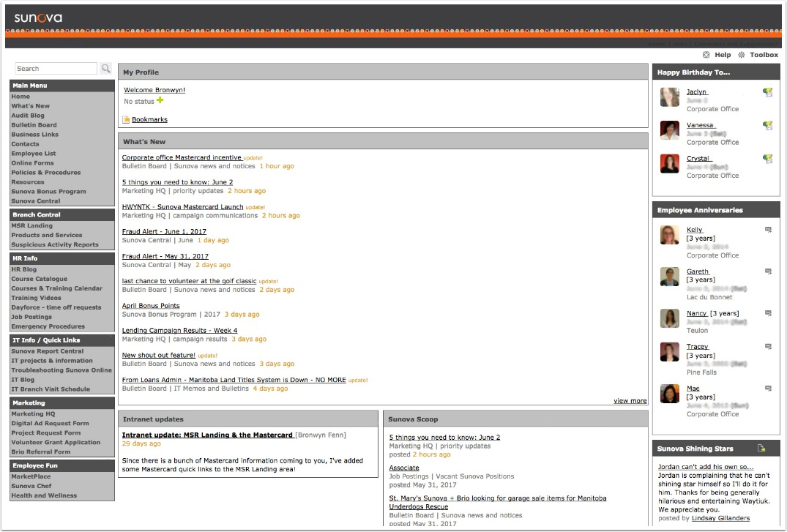
Task: Send birthday greeting icon next to Crystal
Action: pos(767,159)
